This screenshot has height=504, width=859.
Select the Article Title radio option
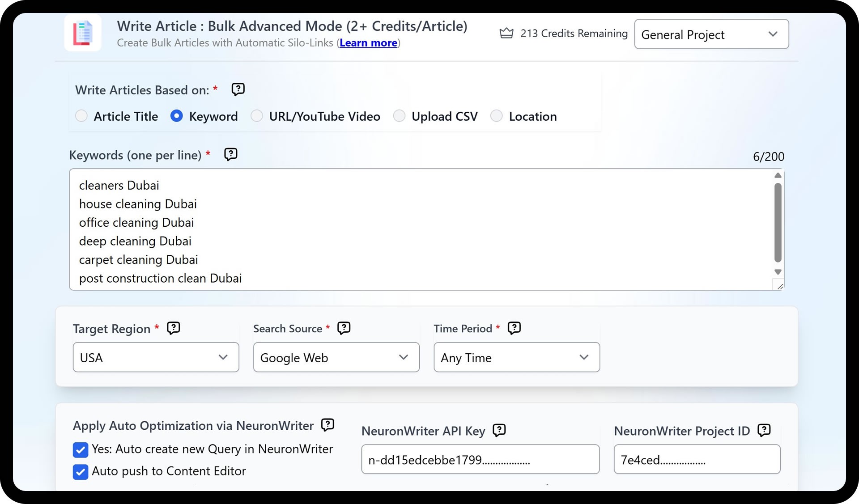(x=81, y=116)
